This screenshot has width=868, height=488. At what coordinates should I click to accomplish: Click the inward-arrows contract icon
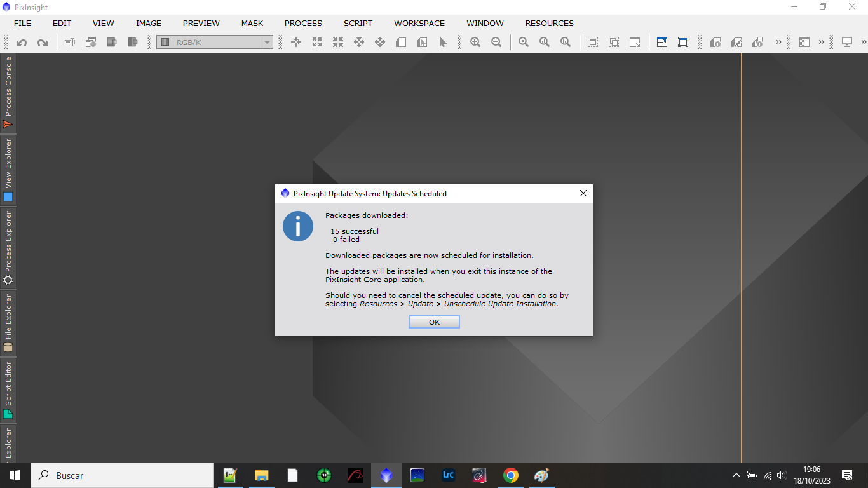coord(338,43)
